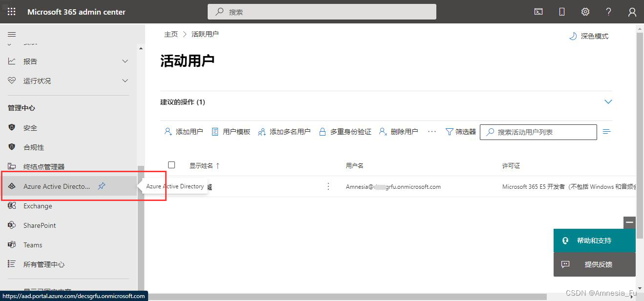Focus 搜索活动用户列表 search field
This screenshot has width=644, height=301.
[x=538, y=132]
